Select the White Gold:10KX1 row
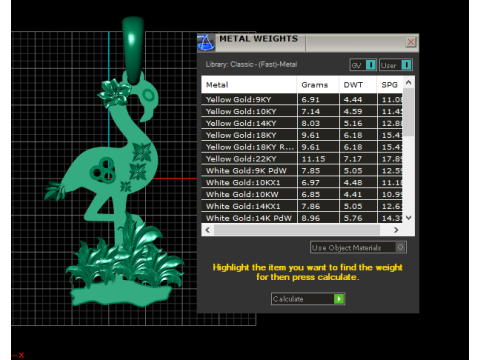This screenshot has width=480, height=360. pos(302,183)
